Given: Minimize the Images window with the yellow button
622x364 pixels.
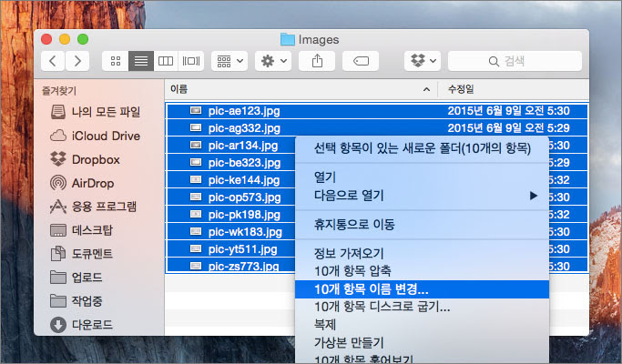Looking at the screenshot, I should point(65,39).
